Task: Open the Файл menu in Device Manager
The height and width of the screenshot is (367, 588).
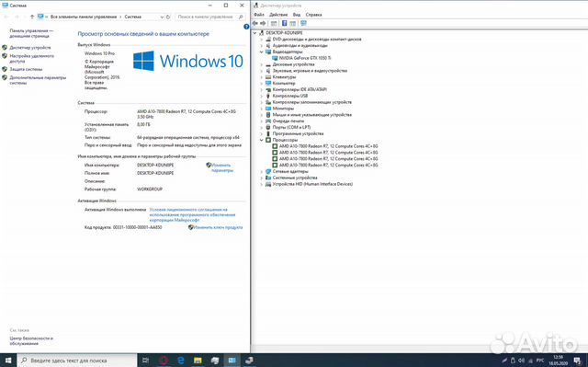Action: click(x=259, y=15)
